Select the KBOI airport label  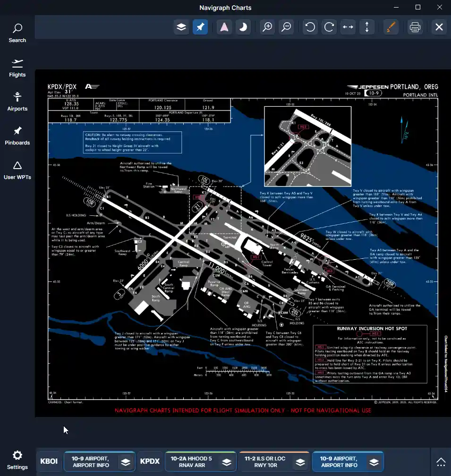49,461
